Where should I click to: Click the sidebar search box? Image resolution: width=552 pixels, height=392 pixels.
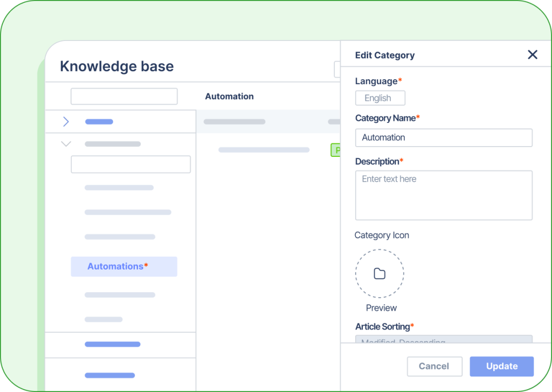point(124,96)
